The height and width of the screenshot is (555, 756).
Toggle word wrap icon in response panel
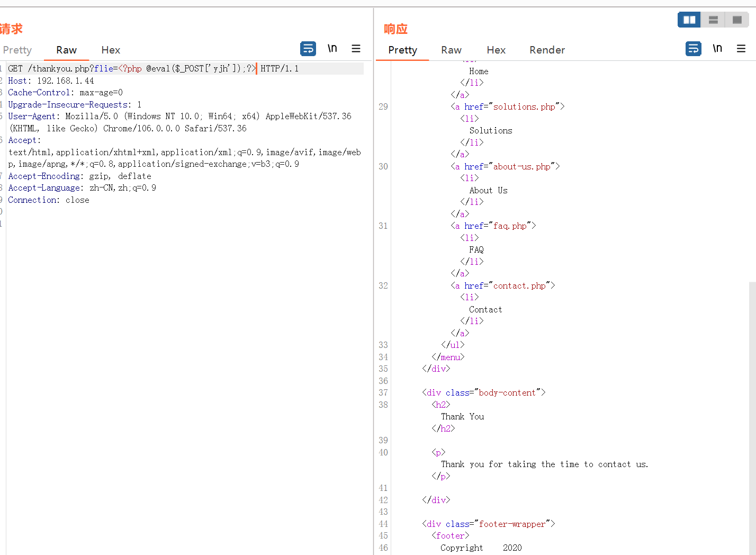point(693,49)
